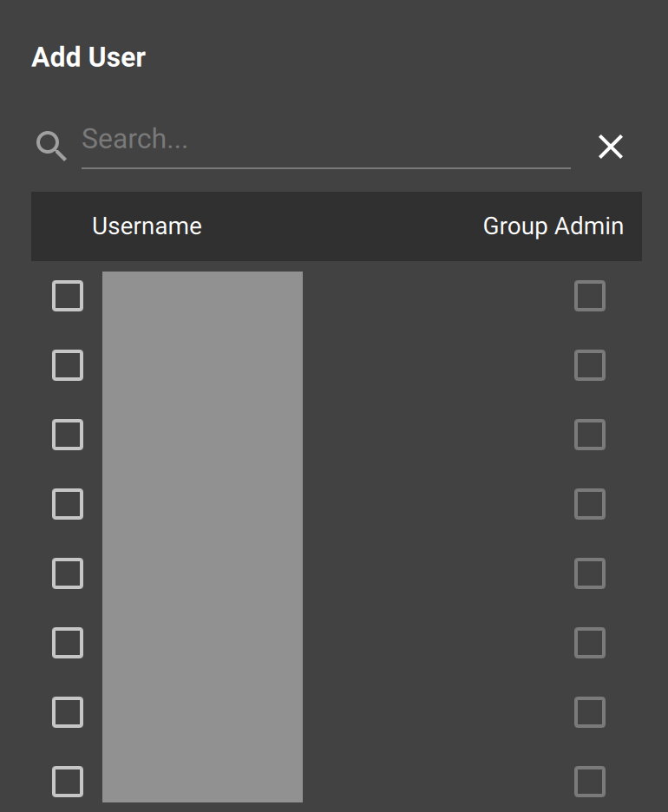Check the sixth row's user selection checkbox
This screenshot has width=668, height=812.
click(68, 643)
